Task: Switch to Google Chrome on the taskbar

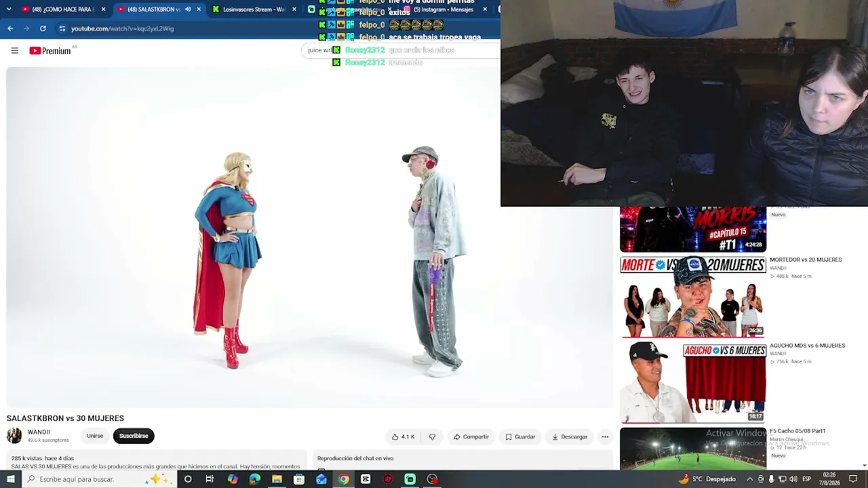Action: coord(344,479)
